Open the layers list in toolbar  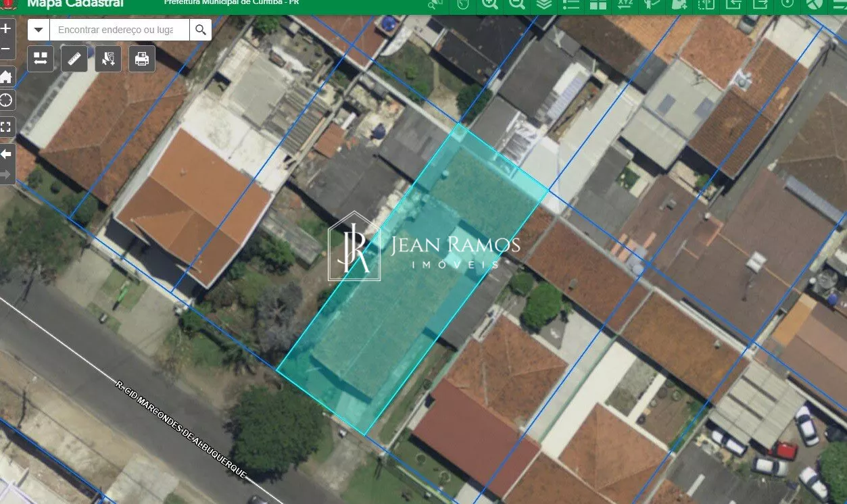click(544, 4)
